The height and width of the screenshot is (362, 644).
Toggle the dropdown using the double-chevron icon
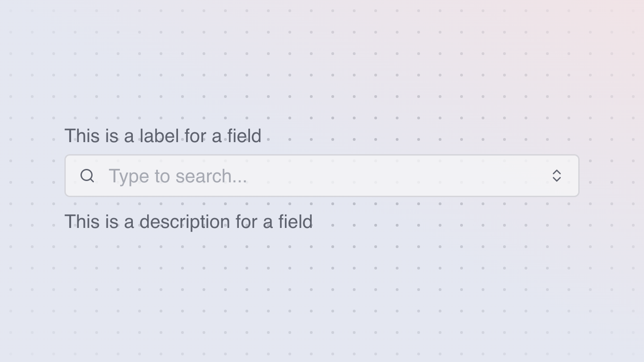557,176
